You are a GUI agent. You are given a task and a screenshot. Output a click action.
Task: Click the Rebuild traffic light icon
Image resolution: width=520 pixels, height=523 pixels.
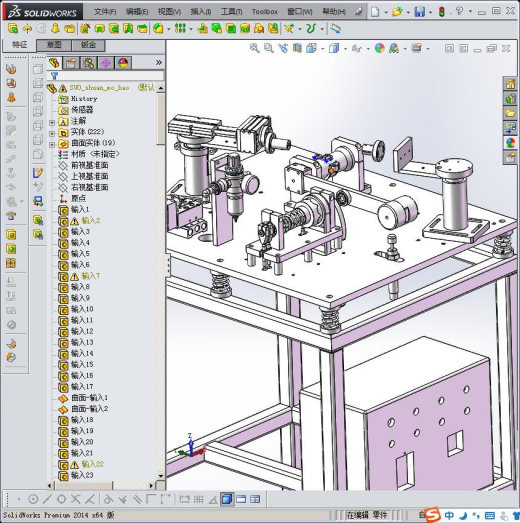442,12
